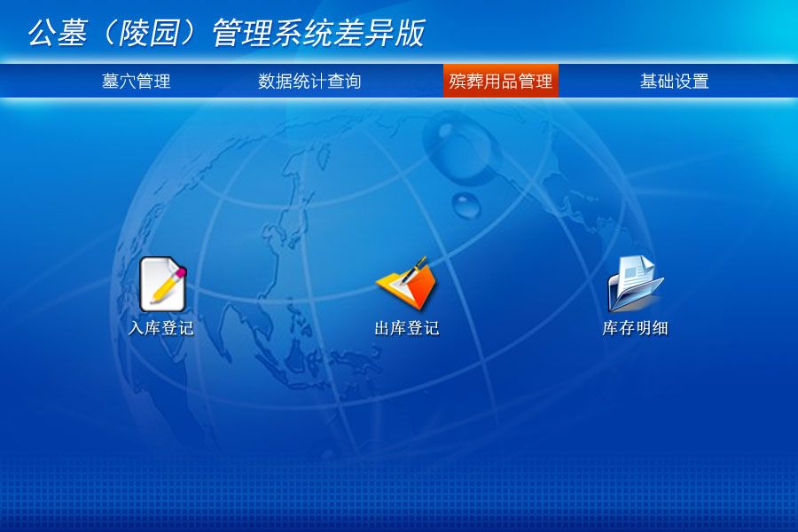
Task: Select the highlighted 殡葬用品管理 tab
Action: [501, 81]
